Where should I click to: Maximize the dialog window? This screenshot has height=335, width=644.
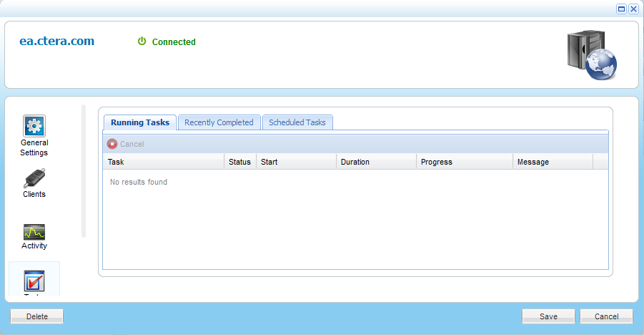click(621, 9)
